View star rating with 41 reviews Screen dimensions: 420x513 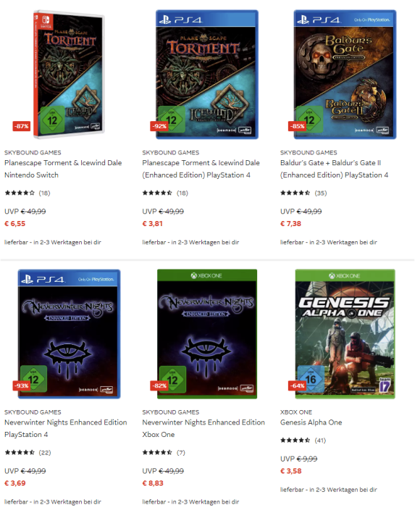click(x=303, y=441)
